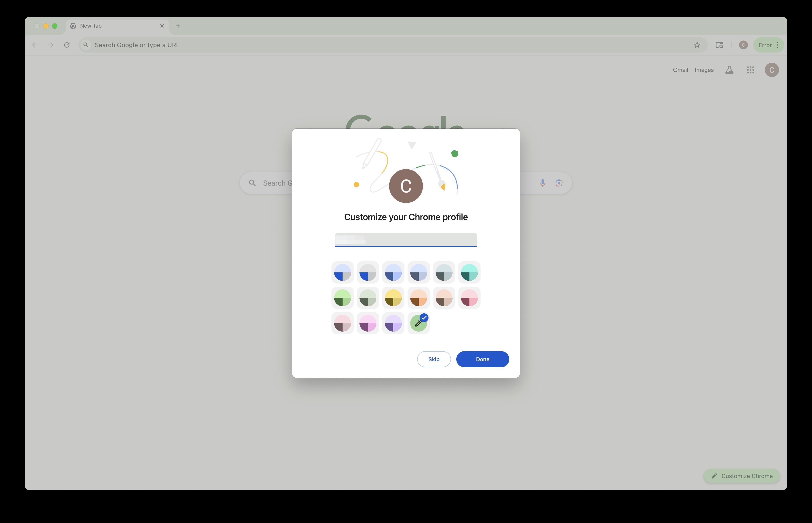The image size is (812, 523).
Task: Bookmark this tab with the star icon
Action: (697, 45)
